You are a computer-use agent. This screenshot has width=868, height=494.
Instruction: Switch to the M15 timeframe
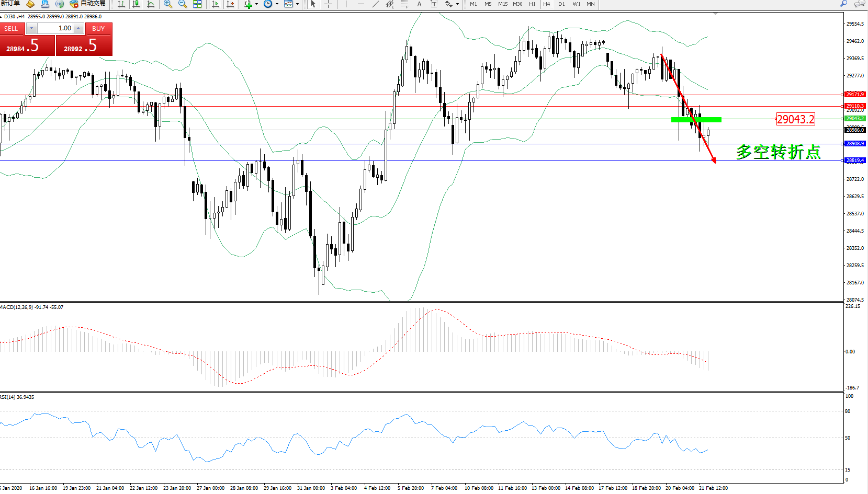coord(502,4)
